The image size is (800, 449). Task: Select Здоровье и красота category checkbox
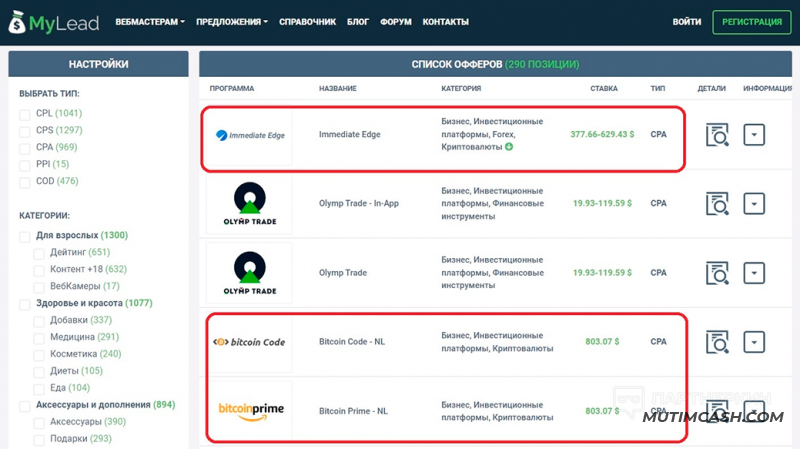pos(24,304)
